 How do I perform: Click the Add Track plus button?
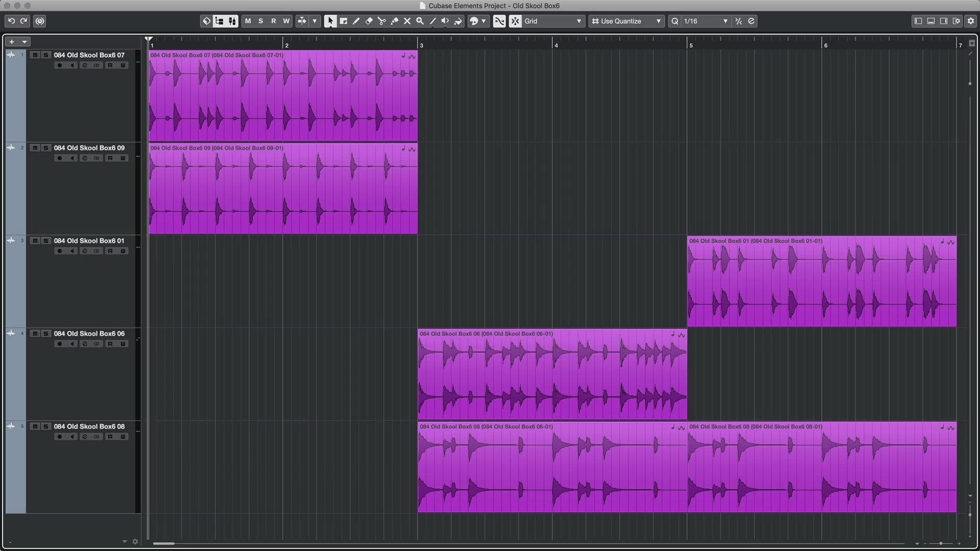[x=12, y=42]
